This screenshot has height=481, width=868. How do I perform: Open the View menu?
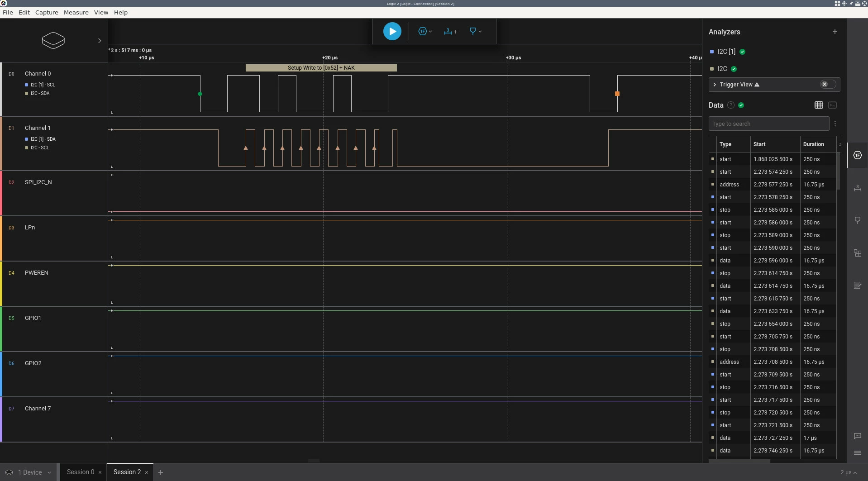(101, 12)
